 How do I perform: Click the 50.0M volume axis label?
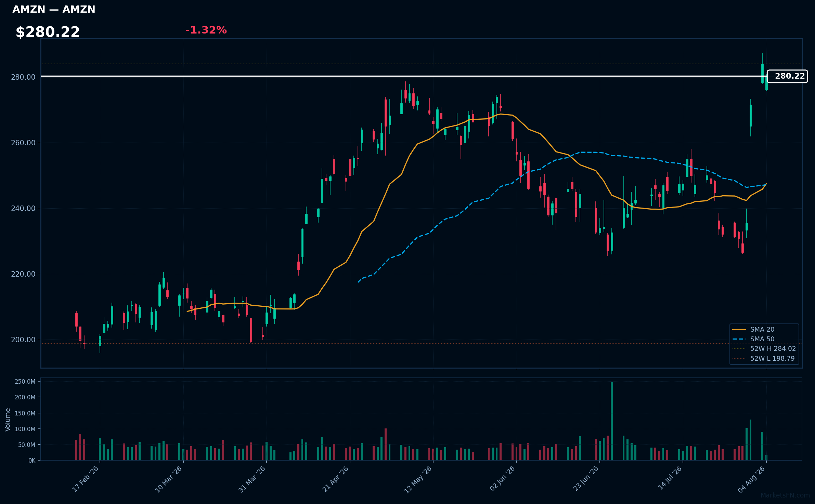click(x=27, y=445)
